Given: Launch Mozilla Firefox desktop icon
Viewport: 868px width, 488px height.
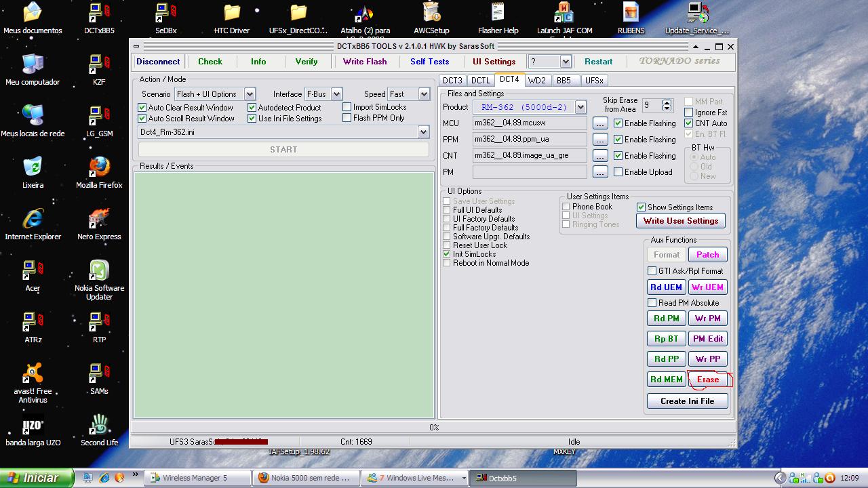Looking at the screenshot, I should click(x=99, y=173).
